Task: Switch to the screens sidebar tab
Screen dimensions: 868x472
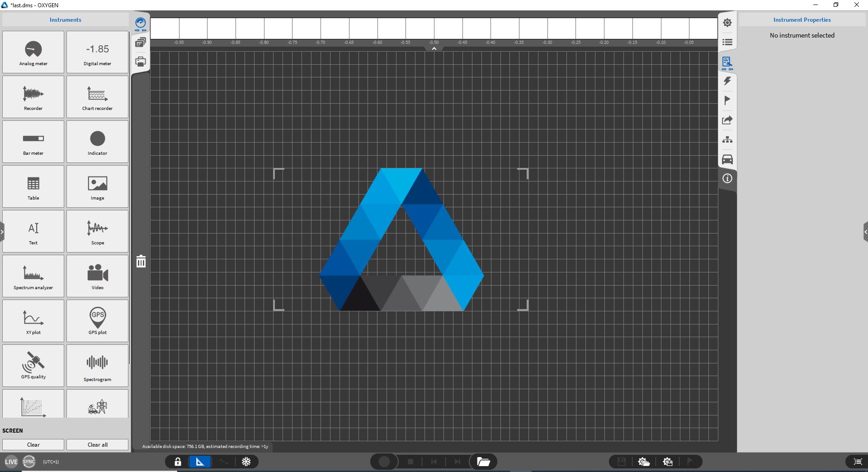Action: click(x=141, y=43)
